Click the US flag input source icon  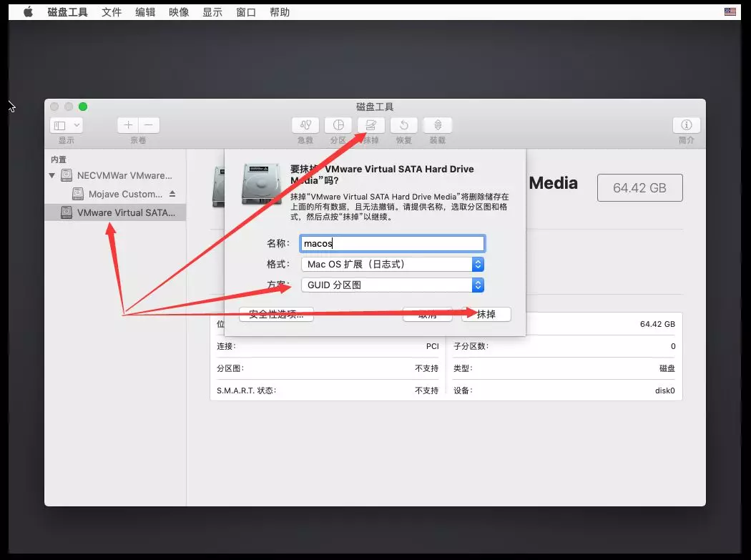click(x=730, y=12)
